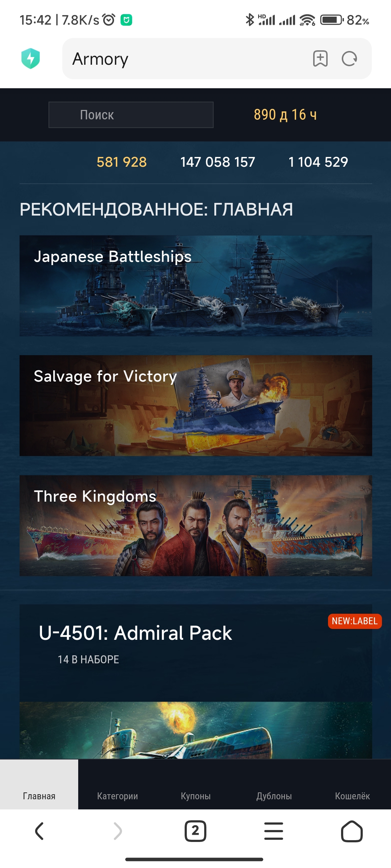Open the Salvage for Victory banner
This screenshot has height=868, width=391.
click(196, 405)
